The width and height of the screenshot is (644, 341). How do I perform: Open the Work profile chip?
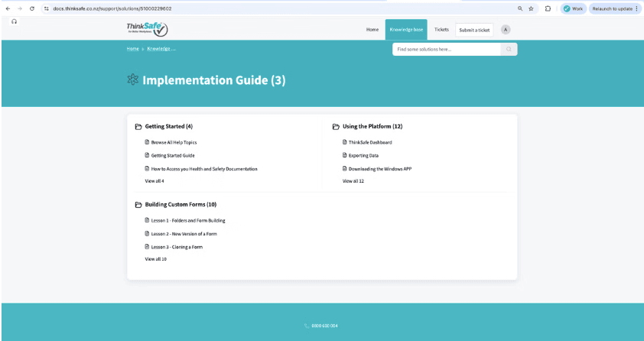click(x=573, y=8)
